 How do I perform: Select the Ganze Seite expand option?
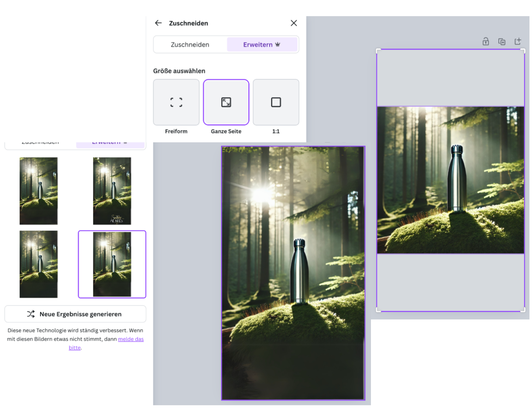click(x=226, y=102)
